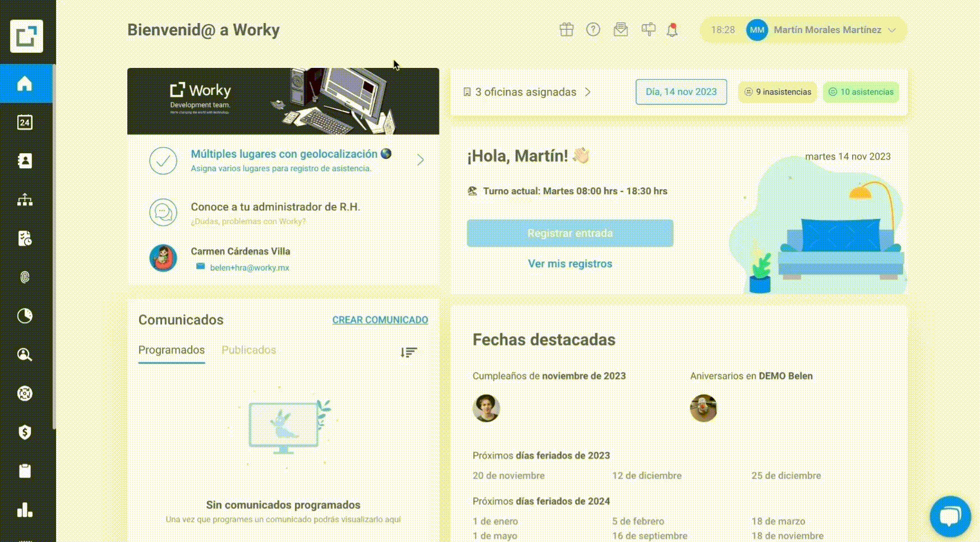Open the calendar 24 sidebar icon
Viewport: 980px width, 542px height.
[25, 122]
